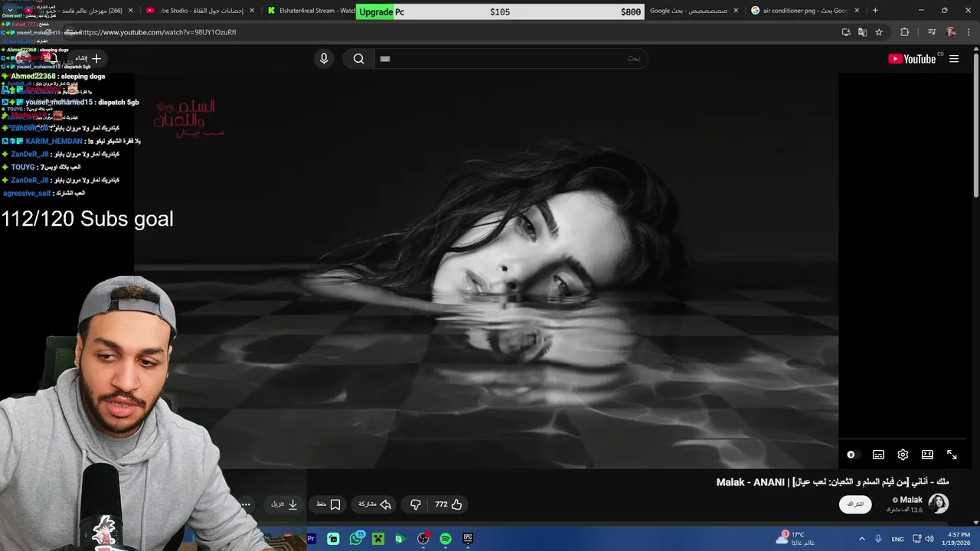Open the media controls icon in toolbar
The image size is (980, 551).
[x=932, y=32]
